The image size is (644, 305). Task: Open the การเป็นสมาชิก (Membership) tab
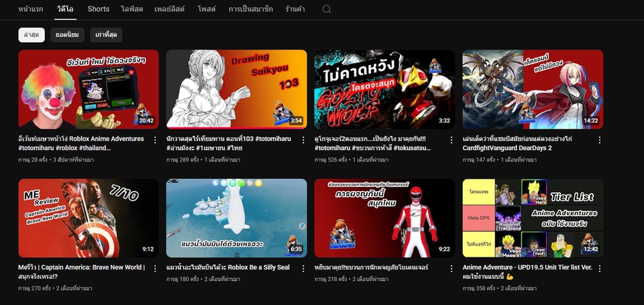pyautogui.click(x=250, y=9)
